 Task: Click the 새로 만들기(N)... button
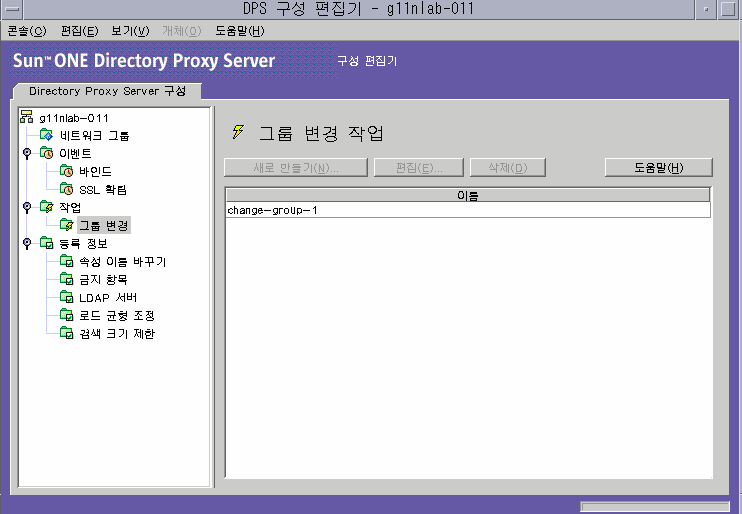pos(296,168)
